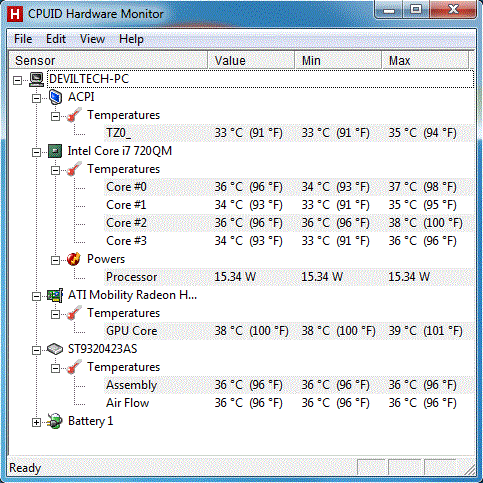
Task: Select the Core #1 row
Action: (x=289, y=205)
